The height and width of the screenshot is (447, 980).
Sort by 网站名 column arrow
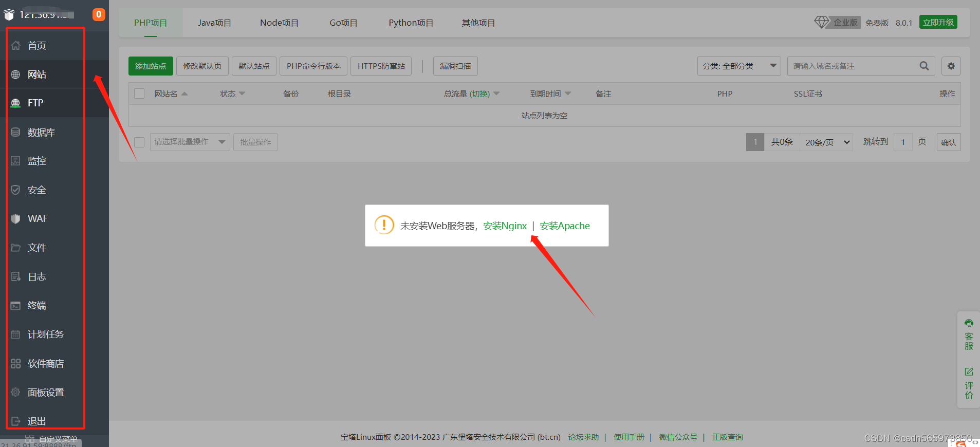click(x=184, y=94)
